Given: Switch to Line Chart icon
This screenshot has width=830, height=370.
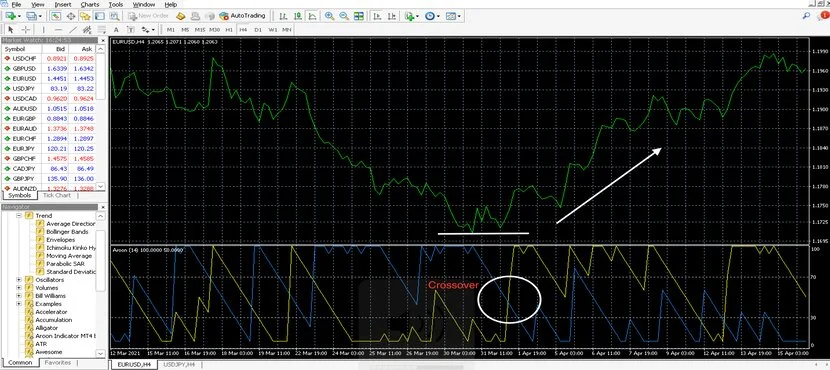Looking at the screenshot, I should (312, 16).
